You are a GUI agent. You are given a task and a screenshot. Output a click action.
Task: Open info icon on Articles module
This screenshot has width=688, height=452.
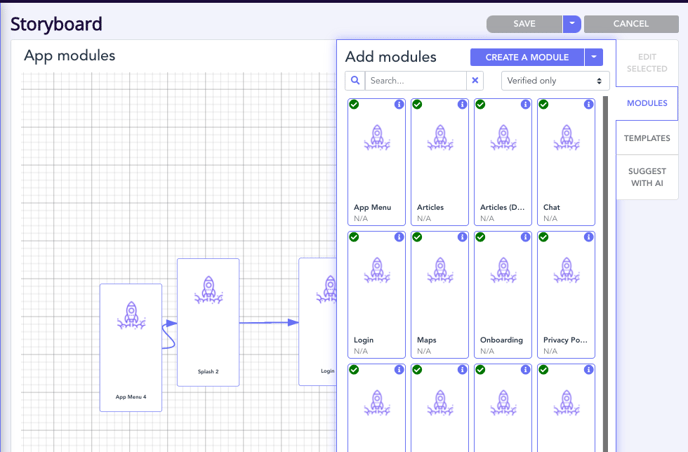[x=462, y=104]
